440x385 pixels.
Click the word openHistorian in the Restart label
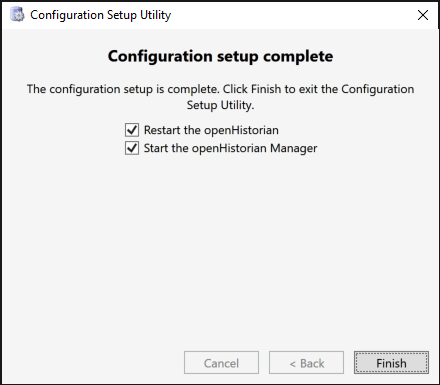[x=241, y=130]
